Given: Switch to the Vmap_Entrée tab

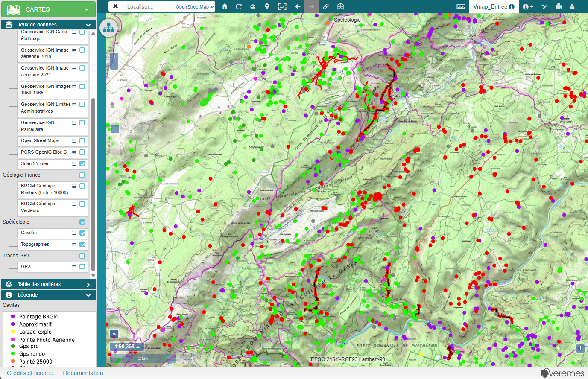Looking at the screenshot, I should click(491, 6).
